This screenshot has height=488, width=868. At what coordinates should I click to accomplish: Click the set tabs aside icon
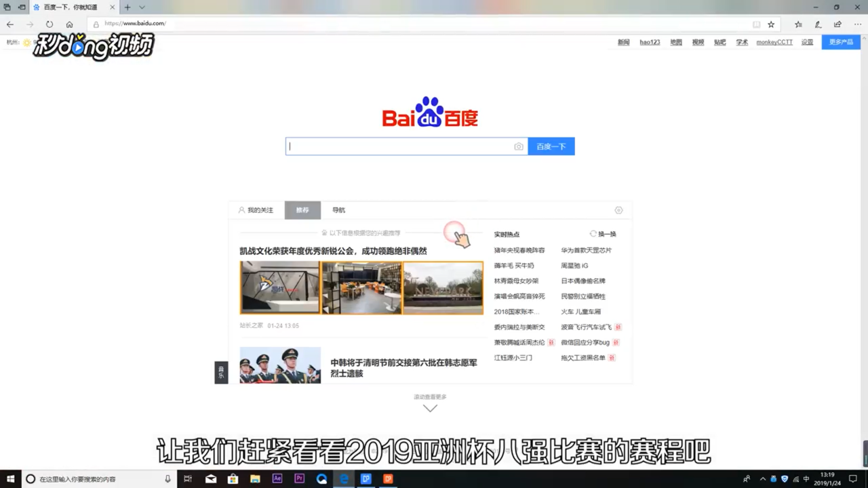[x=22, y=7]
